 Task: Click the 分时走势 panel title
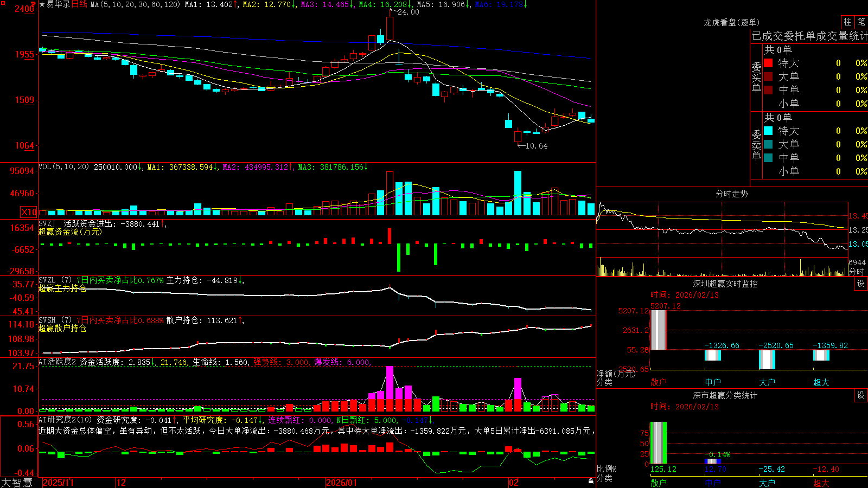tap(732, 194)
